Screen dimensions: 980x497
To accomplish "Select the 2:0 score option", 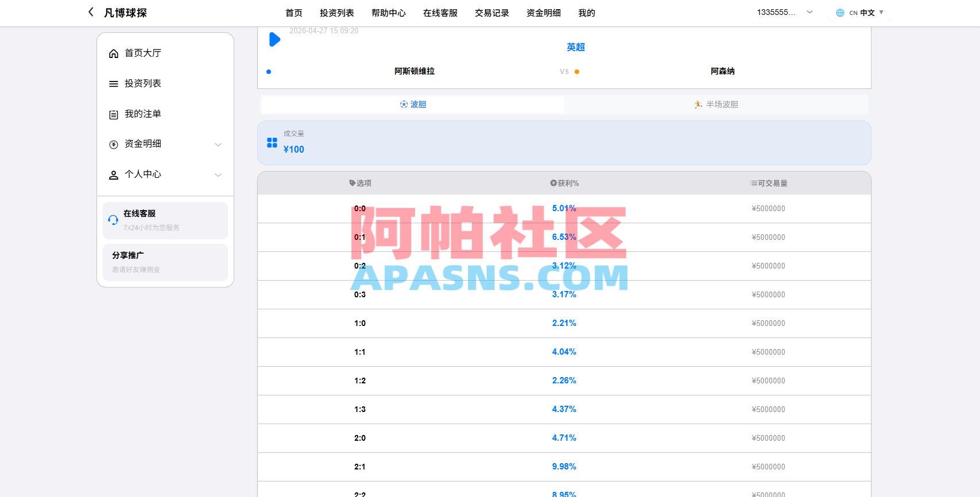I will tap(360, 438).
